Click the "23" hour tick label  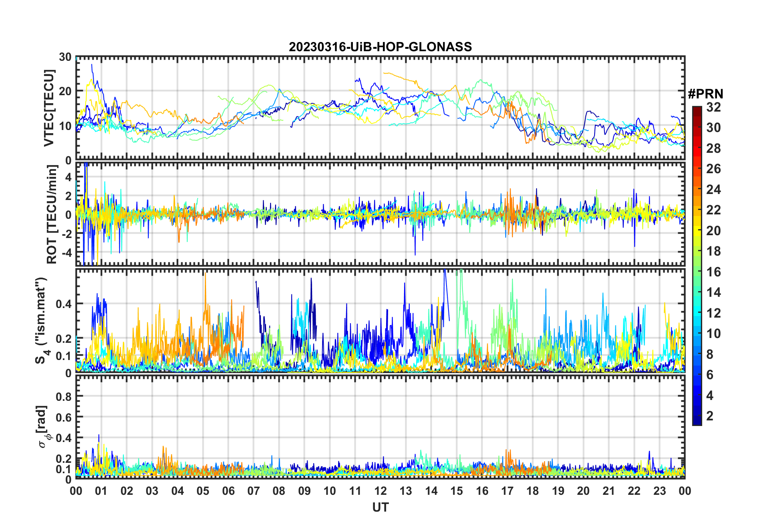point(659,491)
